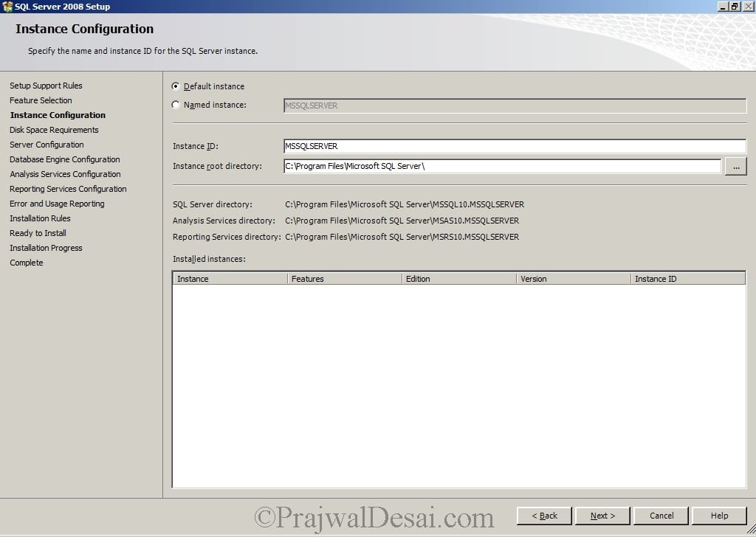
Task: Restore the SQL Server Setup window
Action: (x=735, y=6)
